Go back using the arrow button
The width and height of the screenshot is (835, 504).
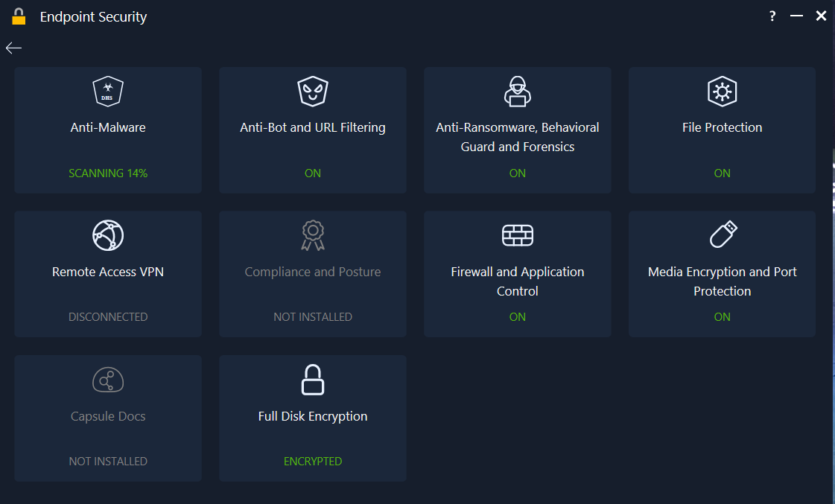(x=13, y=47)
